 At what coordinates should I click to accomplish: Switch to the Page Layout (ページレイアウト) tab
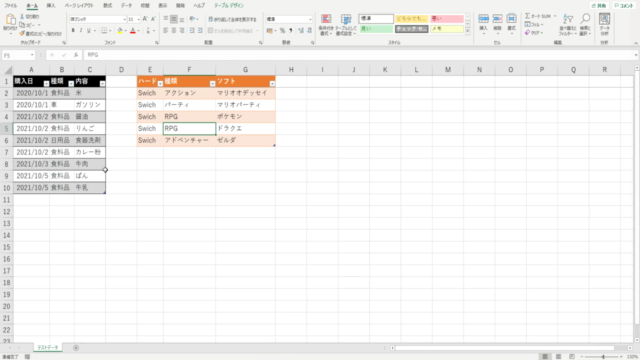79,5
